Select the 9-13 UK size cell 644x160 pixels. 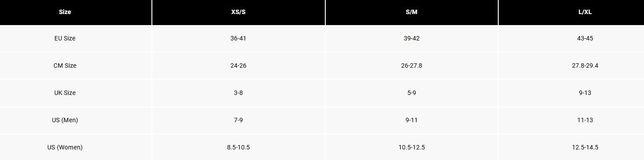tap(585, 93)
